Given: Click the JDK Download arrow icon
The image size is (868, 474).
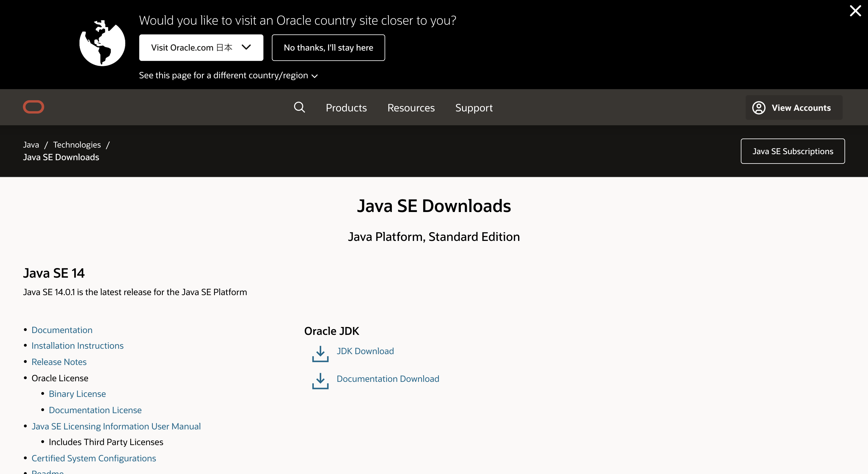Looking at the screenshot, I should click(x=320, y=354).
